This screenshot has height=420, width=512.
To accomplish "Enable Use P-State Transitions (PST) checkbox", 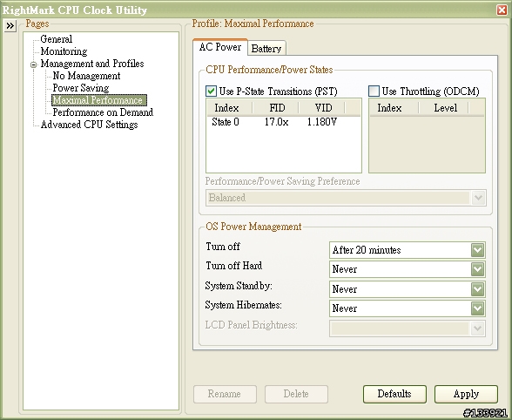I will (212, 91).
